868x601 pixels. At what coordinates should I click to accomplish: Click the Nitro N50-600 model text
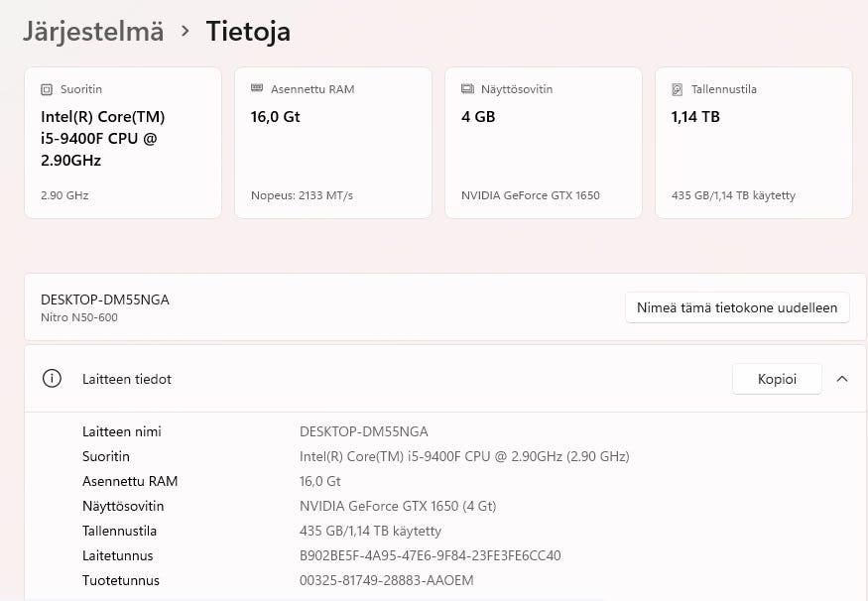click(79, 317)
